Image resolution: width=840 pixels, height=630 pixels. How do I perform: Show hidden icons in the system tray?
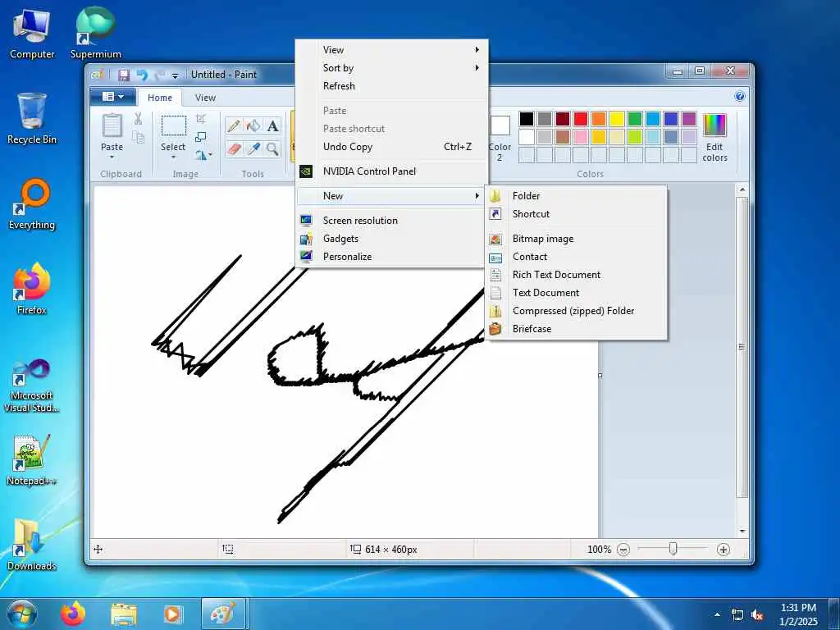click(x=717, y=615)
